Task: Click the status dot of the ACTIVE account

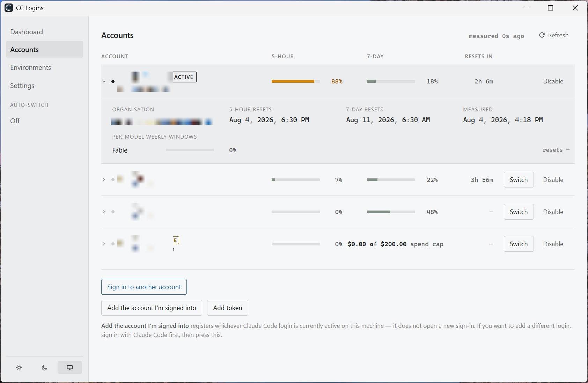Action: (113, 81)
